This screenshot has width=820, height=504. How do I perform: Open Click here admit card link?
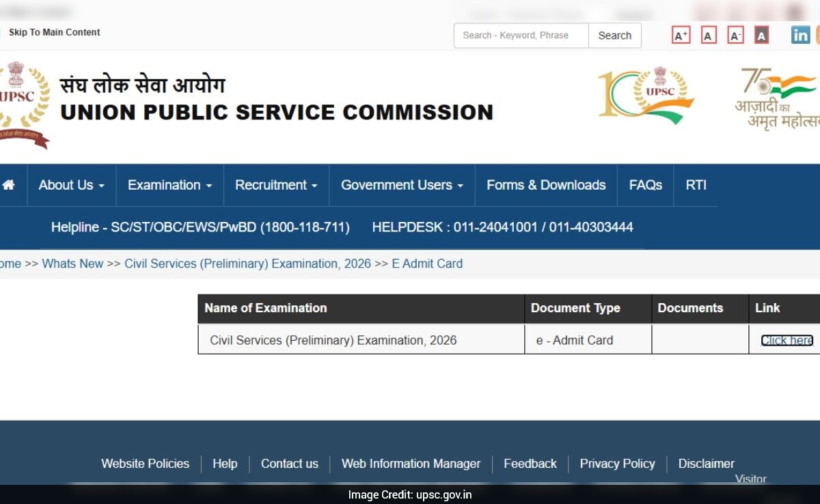(787, 340)
